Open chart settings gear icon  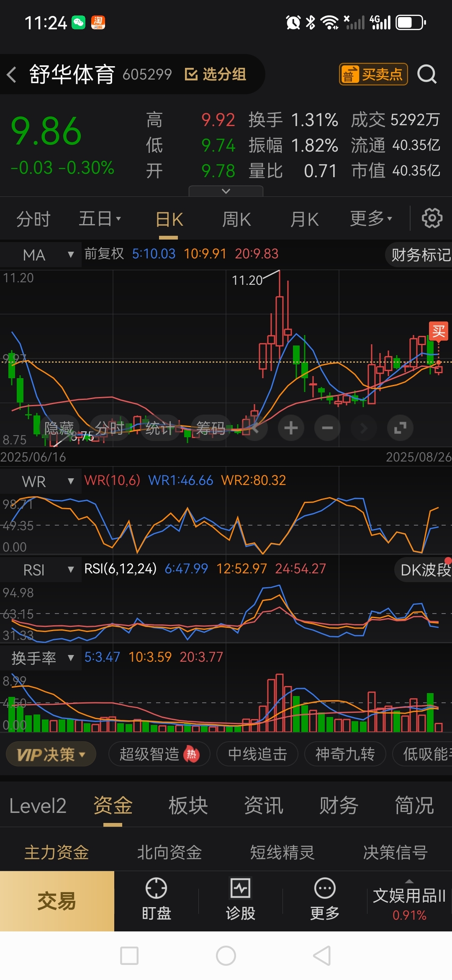click(432, 218)
